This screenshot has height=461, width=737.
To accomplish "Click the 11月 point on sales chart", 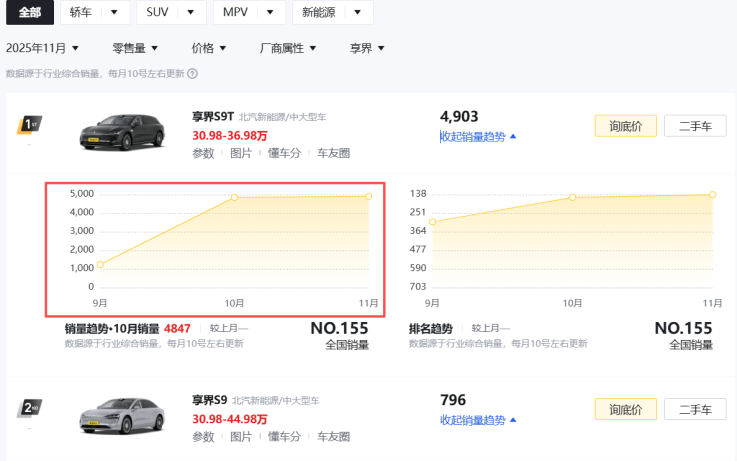I will pos(368,196).
